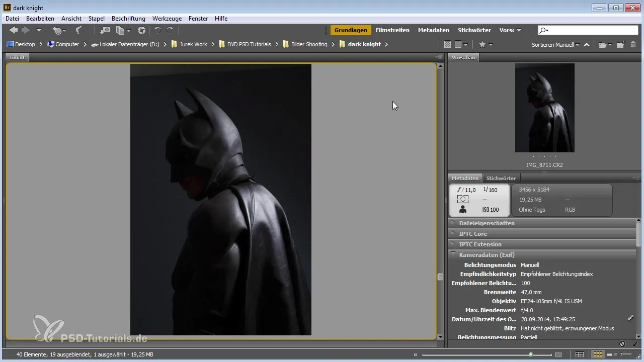Navigate to Bilder Shooting breadcrumb

(305, 44)
